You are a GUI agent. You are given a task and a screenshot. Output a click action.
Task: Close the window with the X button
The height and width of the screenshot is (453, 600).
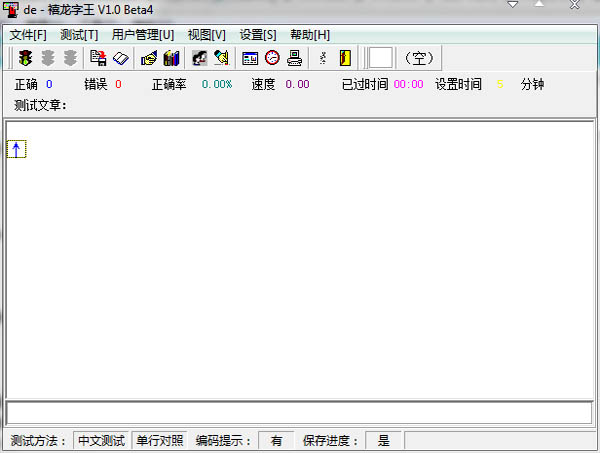575,5
